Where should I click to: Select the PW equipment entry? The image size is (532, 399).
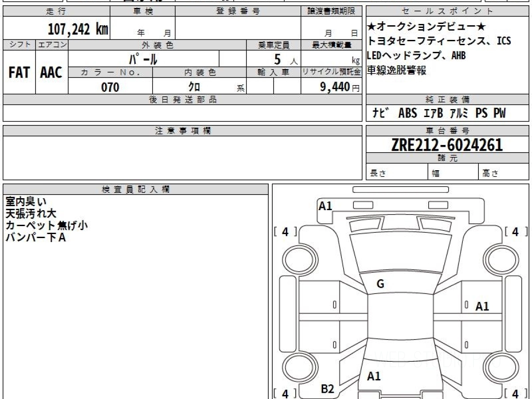point(499,113)
